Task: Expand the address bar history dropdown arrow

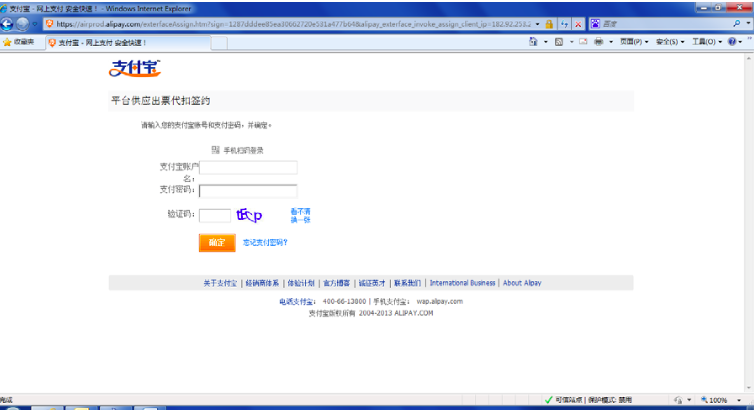Action: click(x=537, y=24)
